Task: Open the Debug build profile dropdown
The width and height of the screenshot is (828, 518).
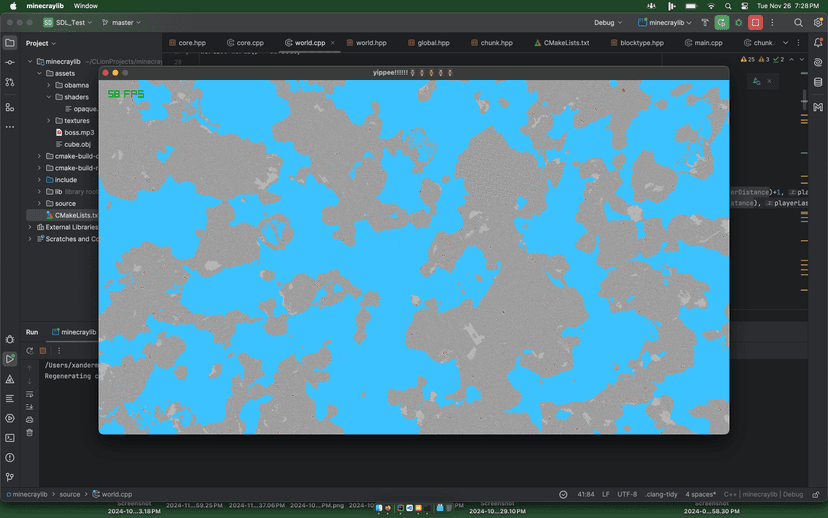Action: (608, 22)
